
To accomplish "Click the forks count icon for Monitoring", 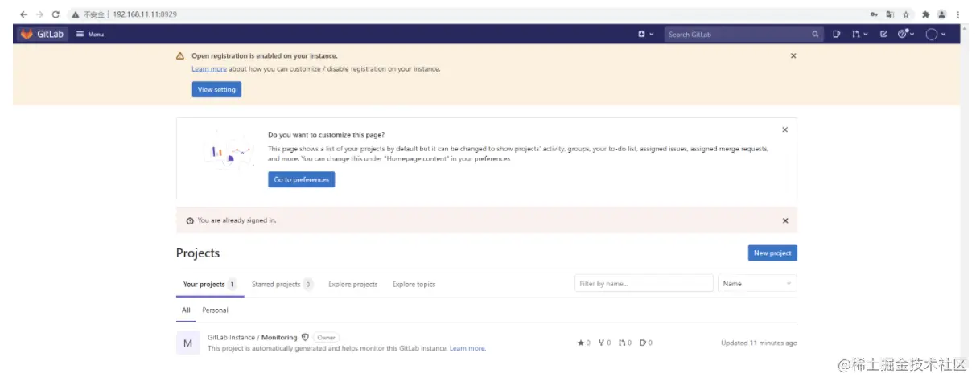I will tap(601, 343).
